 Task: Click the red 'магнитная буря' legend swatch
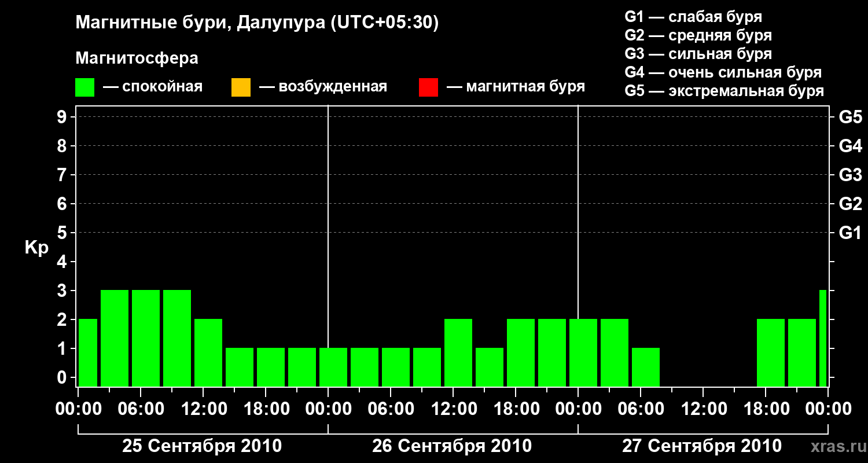[428, 87]
